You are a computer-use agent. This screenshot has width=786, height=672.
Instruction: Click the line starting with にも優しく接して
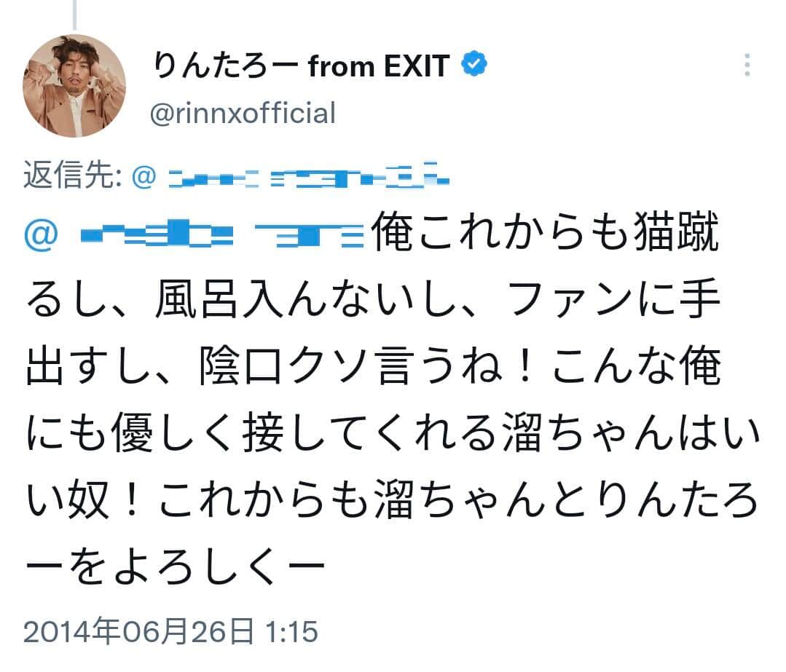393,435
